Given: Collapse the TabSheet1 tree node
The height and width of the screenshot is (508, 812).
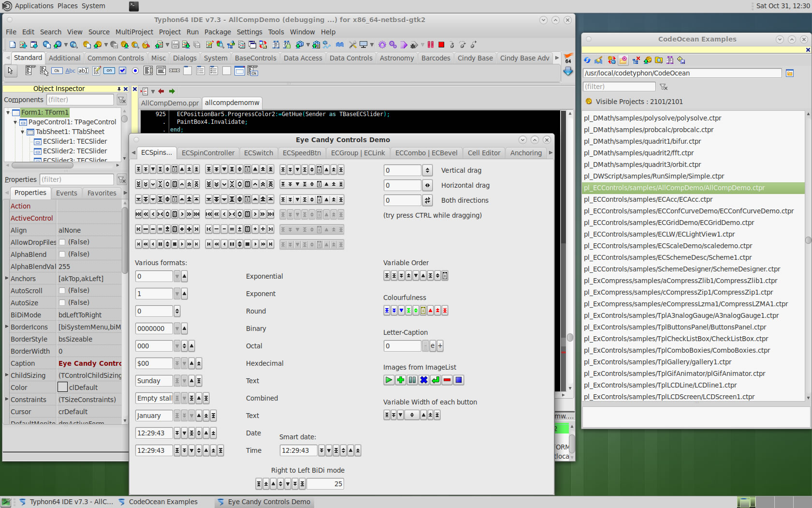Looking at the screenshot, I should [x=23, y=132].
